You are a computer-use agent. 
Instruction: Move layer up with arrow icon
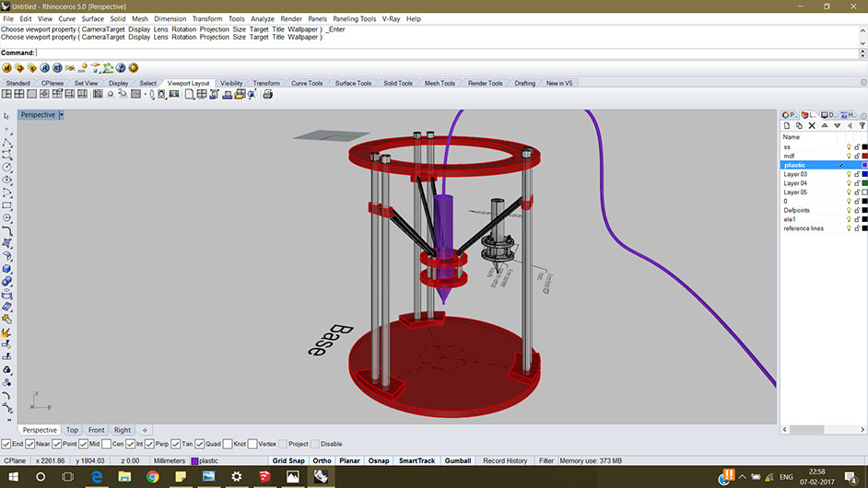coord(825,126)
